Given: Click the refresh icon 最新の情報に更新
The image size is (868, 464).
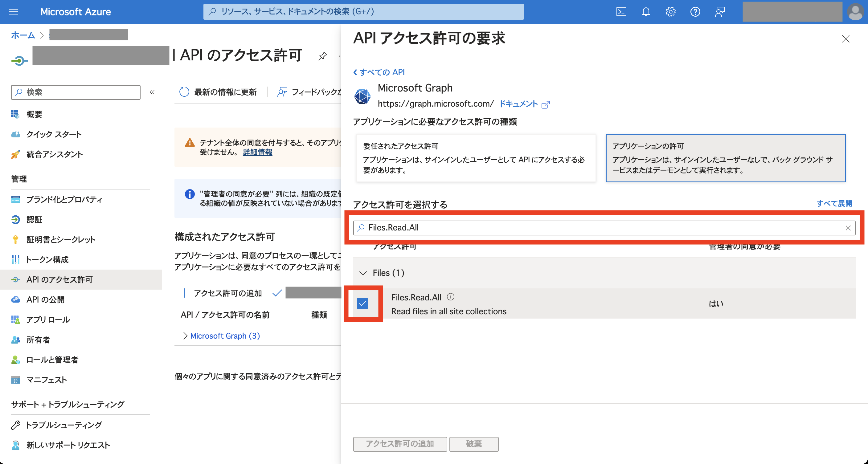Looking at the screenshot, I should [x=184, y=92].
